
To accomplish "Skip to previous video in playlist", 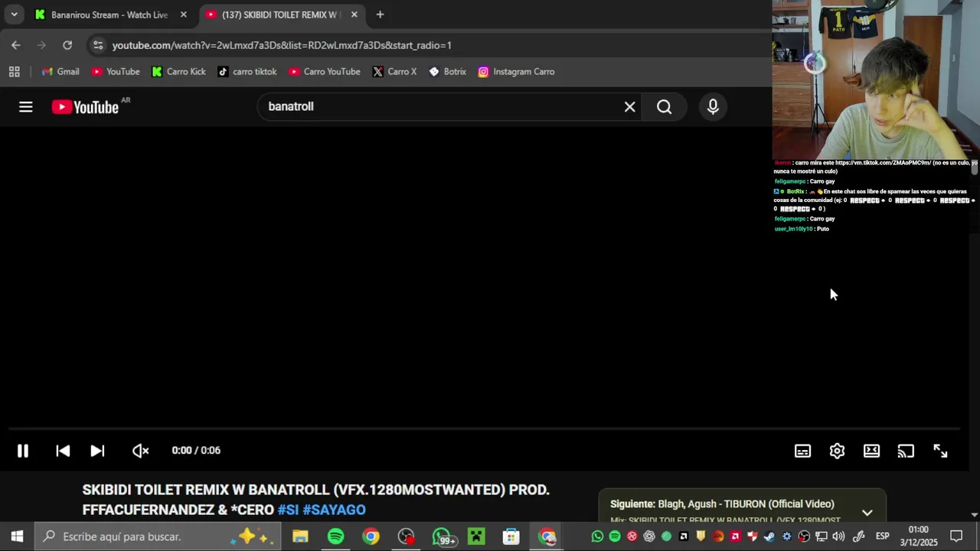I will [x=63, y=451].
